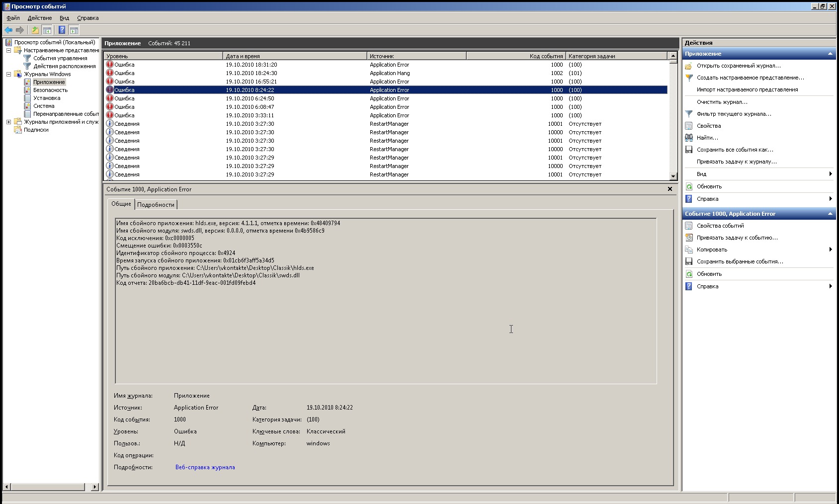Select Действия расположения custom view
839x504 pixels.
[65, 66]
